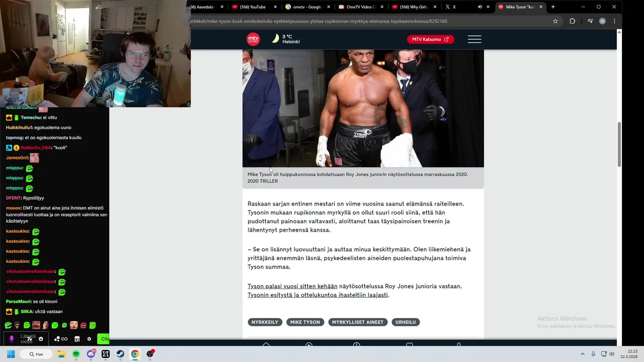Open Chrome from taskbar
This screenshot has width=644, height=362.
[x=135, y=354]
